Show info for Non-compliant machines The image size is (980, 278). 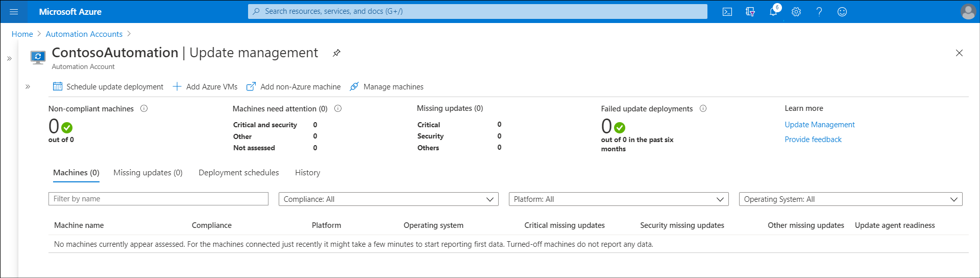144,108
